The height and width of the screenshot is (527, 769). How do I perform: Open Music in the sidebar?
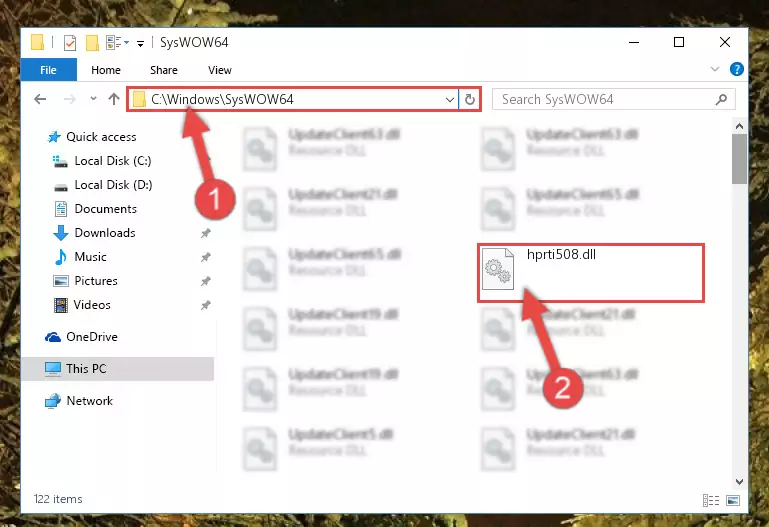pyautogui.click(x=81, y=257)
